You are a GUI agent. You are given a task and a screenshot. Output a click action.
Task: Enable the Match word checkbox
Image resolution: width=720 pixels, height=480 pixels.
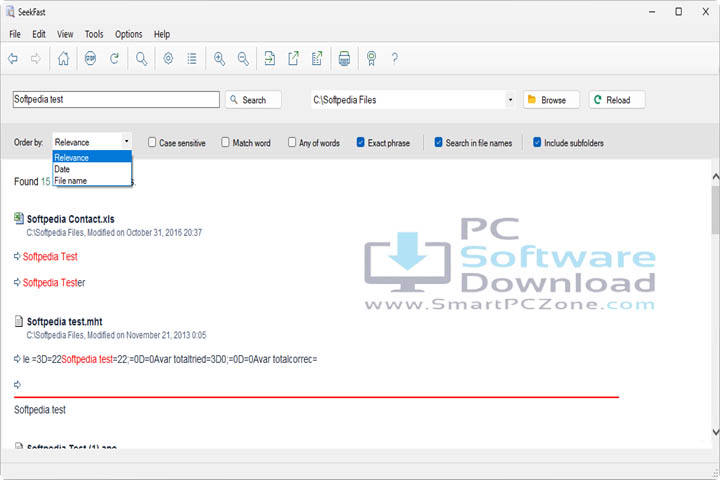[x=225, y=142]
